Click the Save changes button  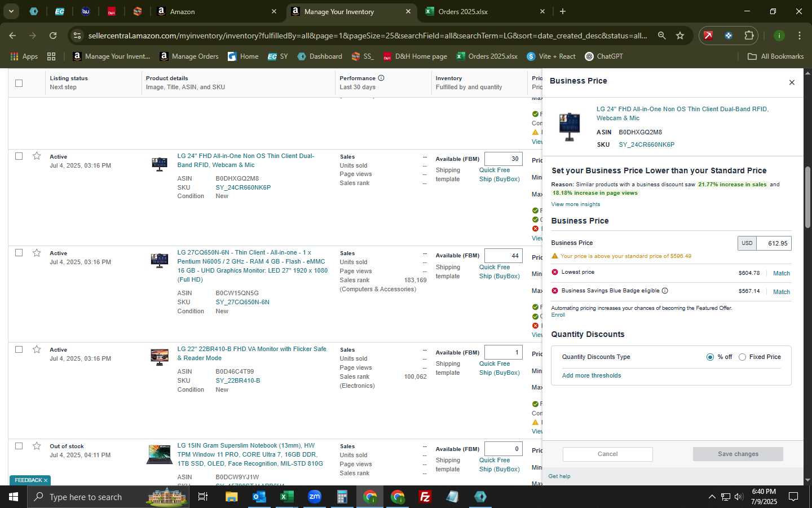[x=738, y=454]
